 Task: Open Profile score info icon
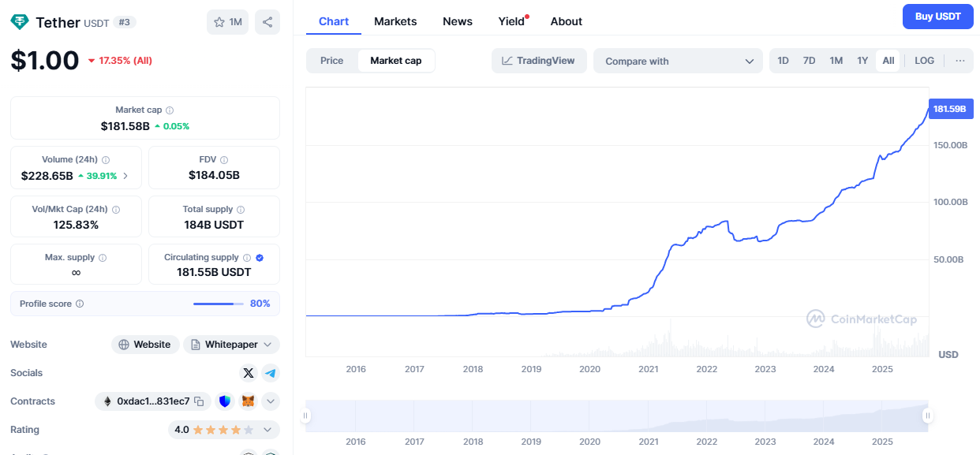tap(80, 304)
